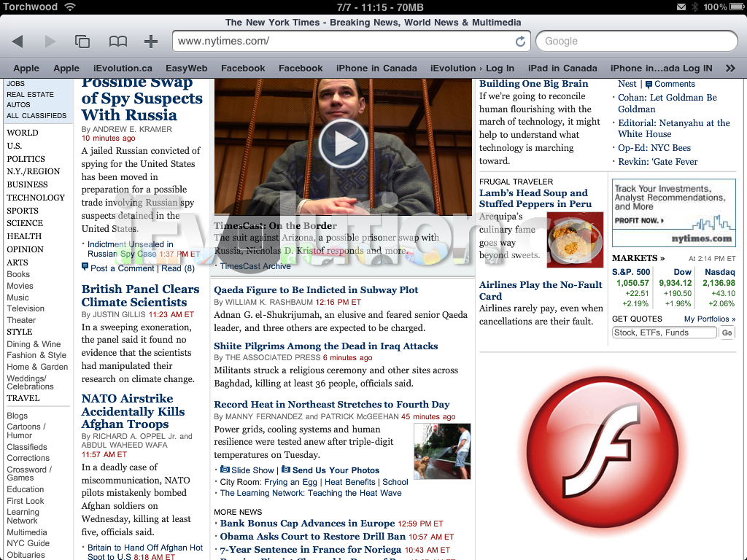
Task: Open Bank Bonus Cap Advances in Europe
Action: [307, 524]
